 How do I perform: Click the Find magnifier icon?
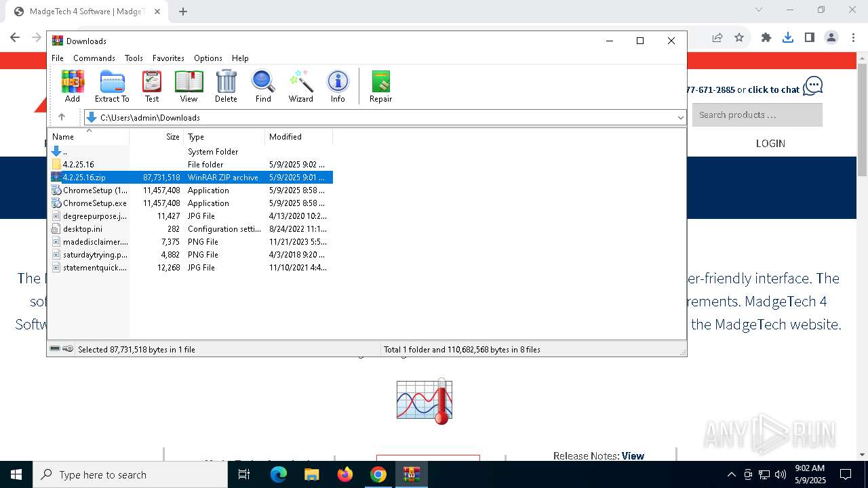pyautogui.click(x=263, y=86)
